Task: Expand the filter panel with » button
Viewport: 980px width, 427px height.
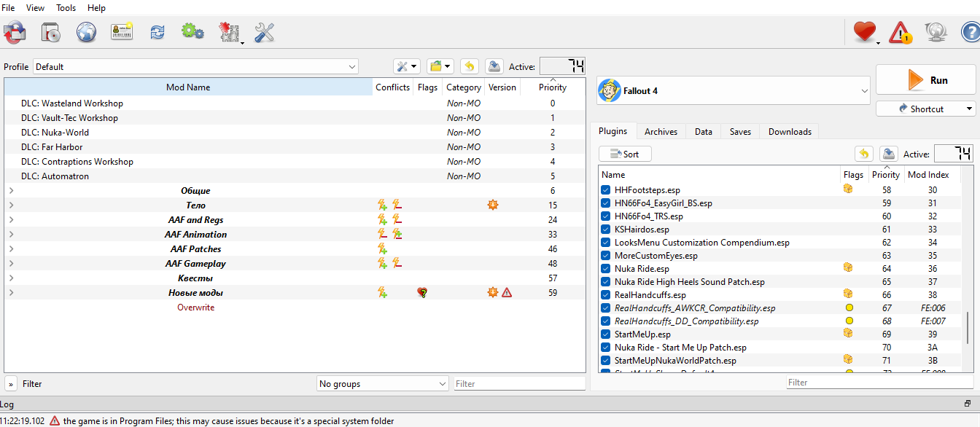Action: pyautogui.click(x=11, y=383)
